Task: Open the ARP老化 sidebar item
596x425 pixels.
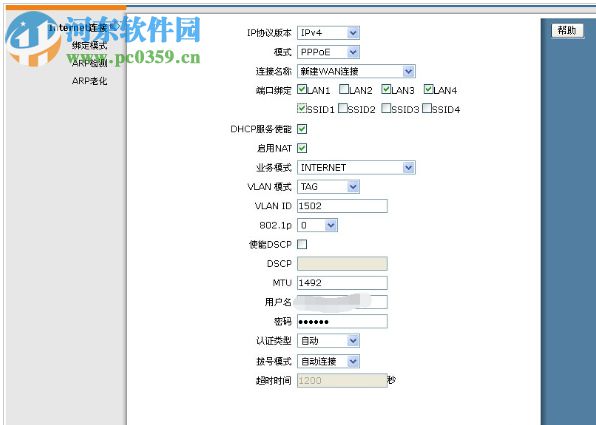Action: click(x=90, y=81)
